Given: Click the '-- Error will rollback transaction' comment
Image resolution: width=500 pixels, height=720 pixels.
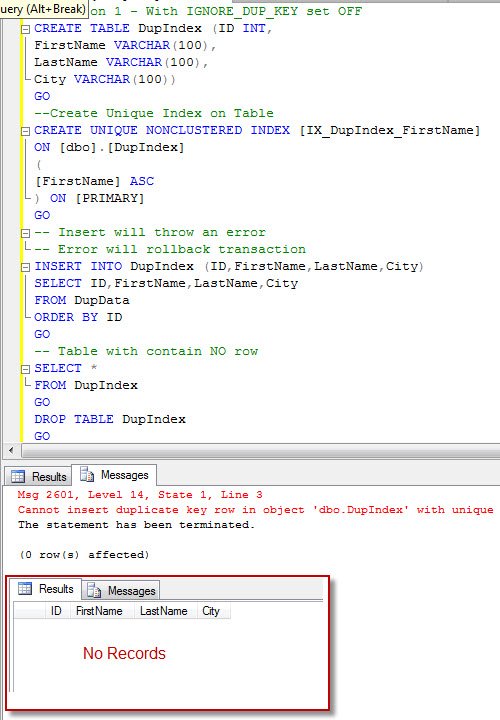Looking at the screenshot, I should coord(170,249).
